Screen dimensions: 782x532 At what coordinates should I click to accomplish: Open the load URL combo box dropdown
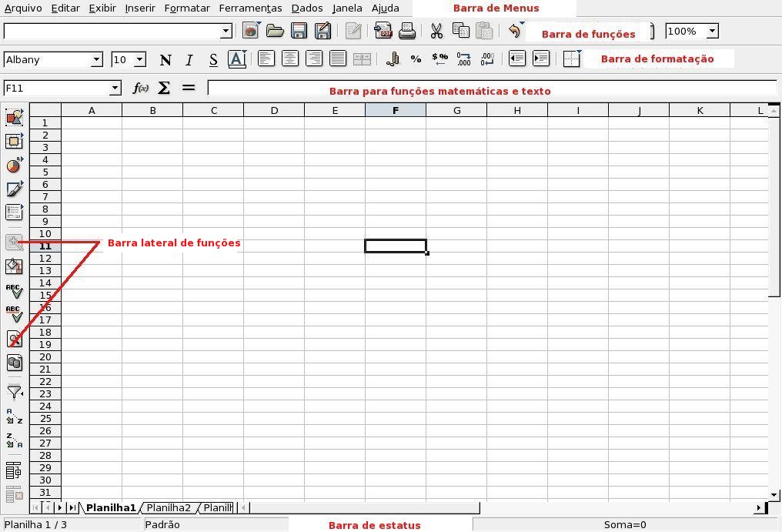226,31
